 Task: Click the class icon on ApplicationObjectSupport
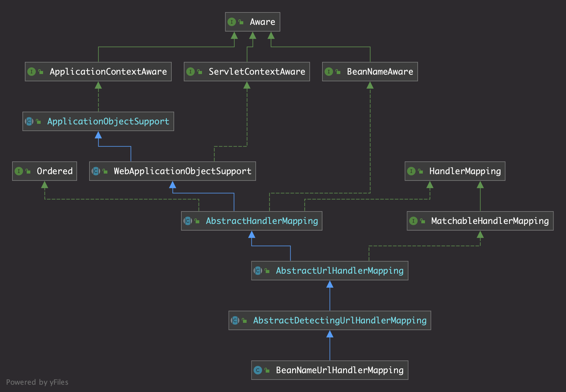pos(29,121)
